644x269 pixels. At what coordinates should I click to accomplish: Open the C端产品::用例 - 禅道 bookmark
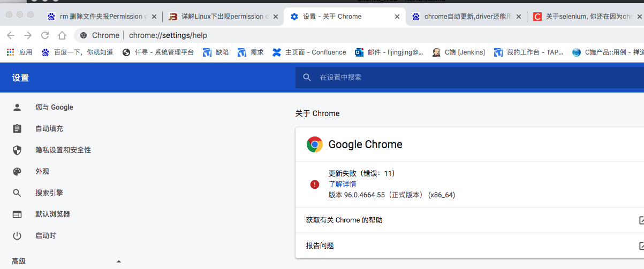pyautogui.click(x=608, y=52)
